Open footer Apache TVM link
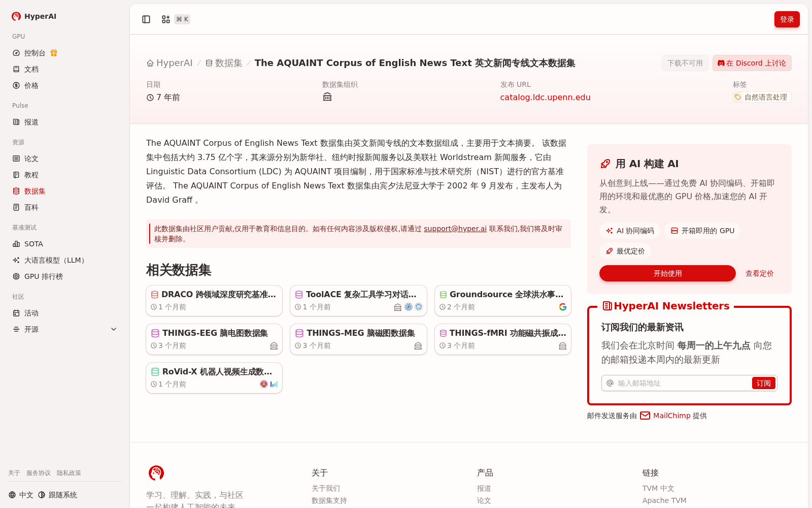The height and width of the screenshot is (508, 812). 664,500
